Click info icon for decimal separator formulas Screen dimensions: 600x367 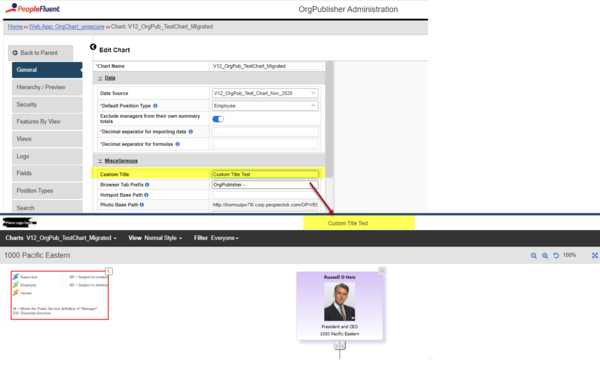point(178,144)
